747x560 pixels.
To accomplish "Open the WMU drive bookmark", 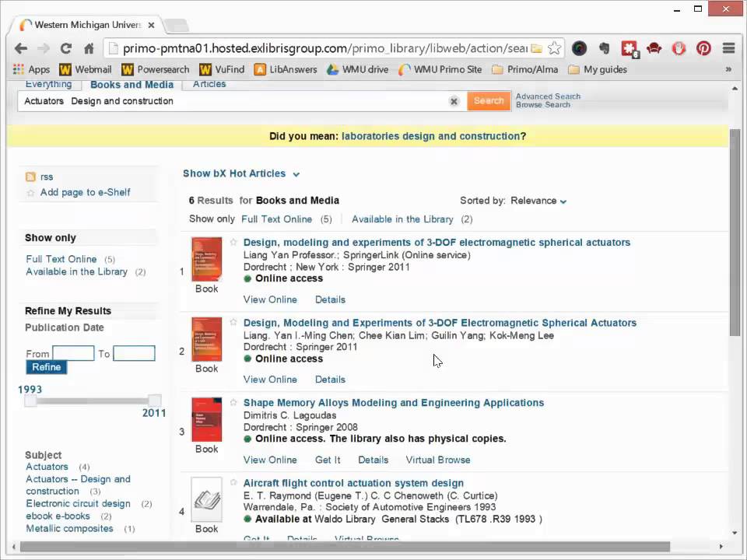I will (357, 69).
